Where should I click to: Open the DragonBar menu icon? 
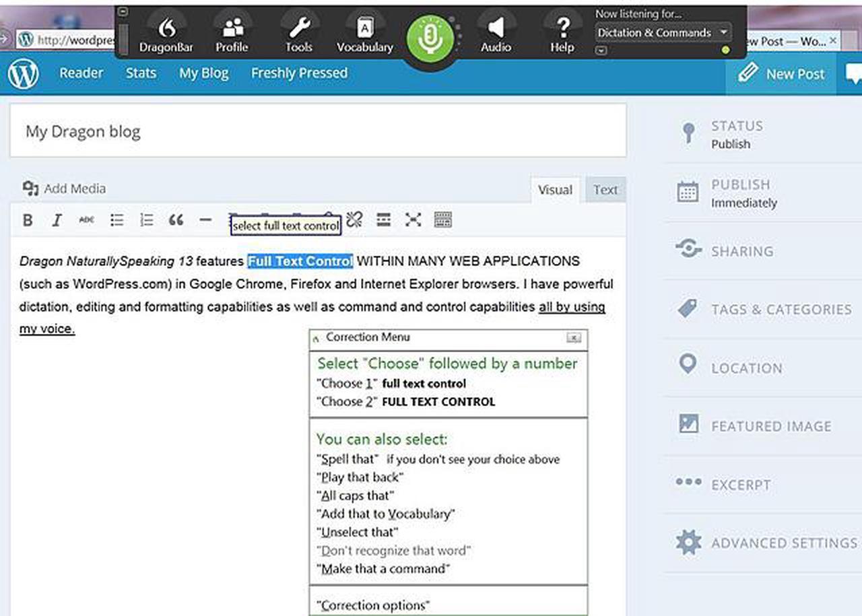coord(166,34)
